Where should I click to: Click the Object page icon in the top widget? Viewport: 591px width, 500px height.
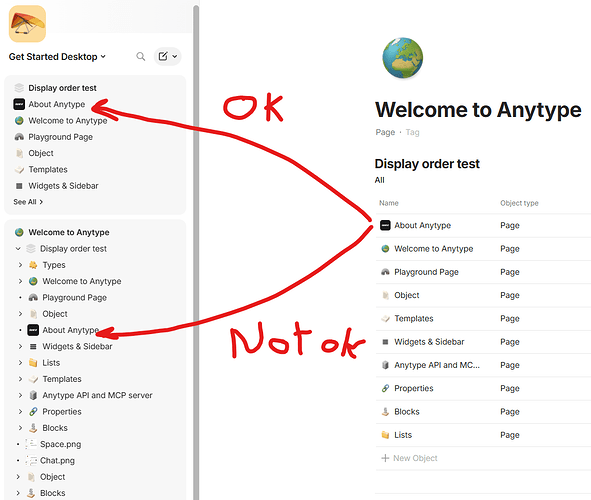pyautogui.click(x=19, y=153)
